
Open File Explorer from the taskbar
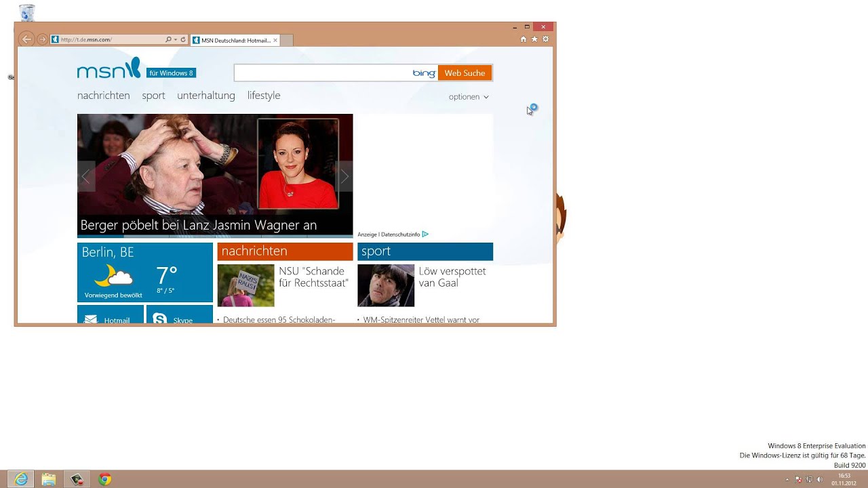click(x=49, y=479)
